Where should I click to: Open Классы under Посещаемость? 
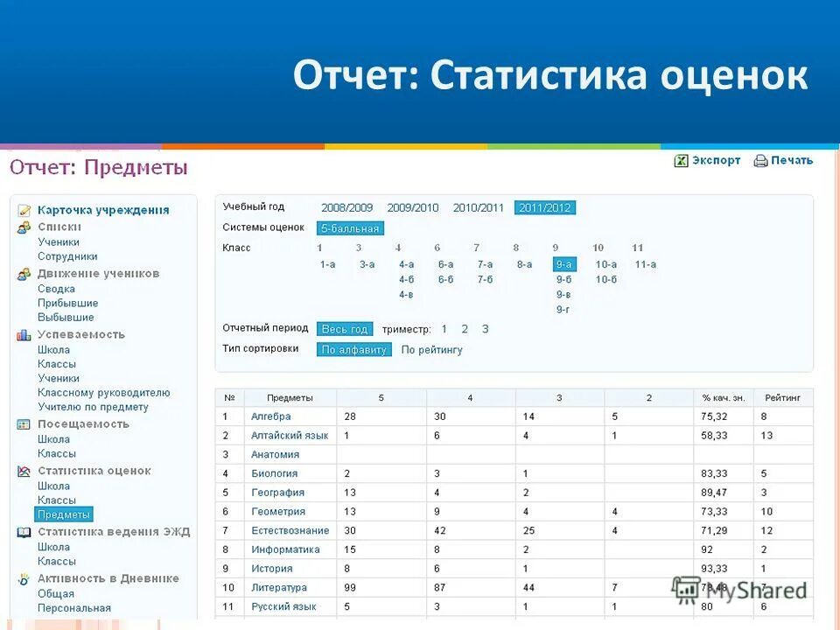(x=58, y=453)
